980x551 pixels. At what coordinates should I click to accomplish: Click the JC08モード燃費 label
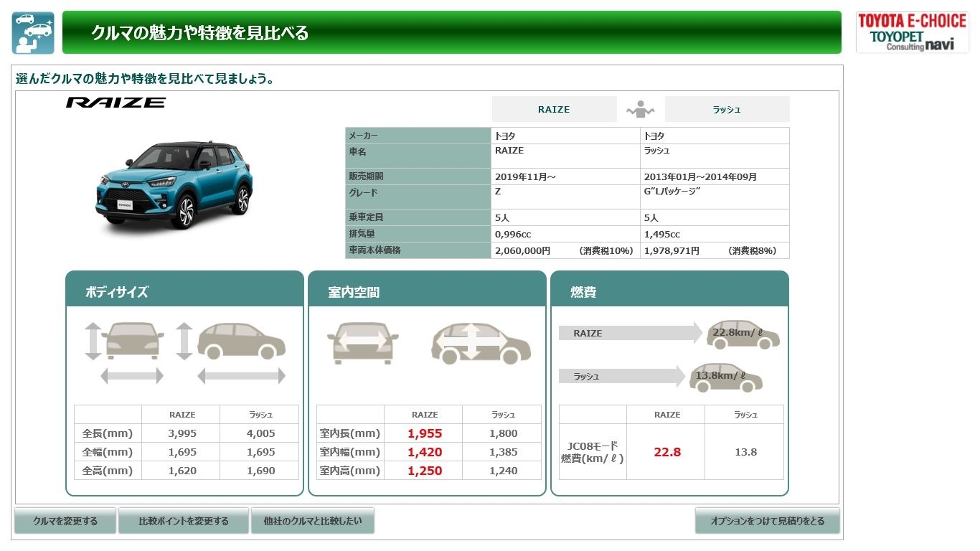point(593,452)
